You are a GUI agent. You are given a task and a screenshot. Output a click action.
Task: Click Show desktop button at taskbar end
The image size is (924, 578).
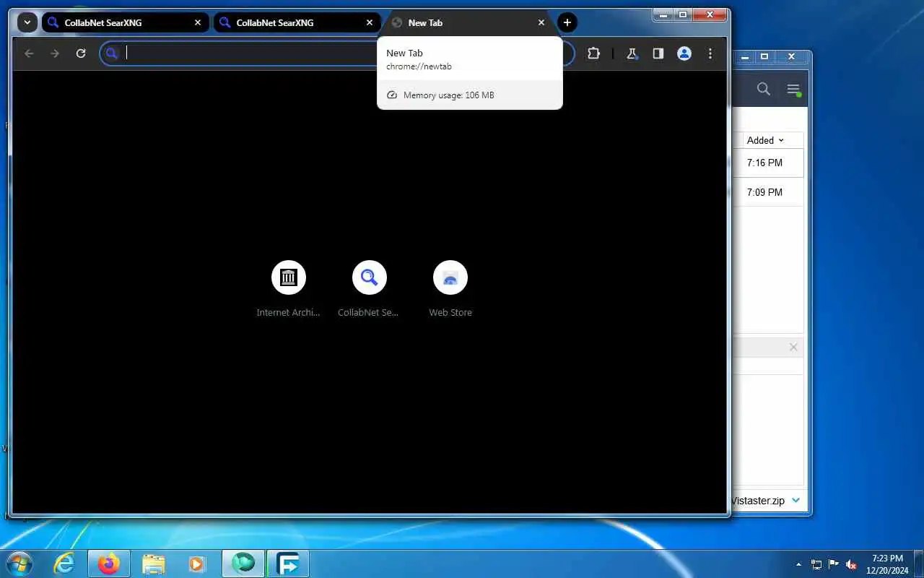click(918, 564)
